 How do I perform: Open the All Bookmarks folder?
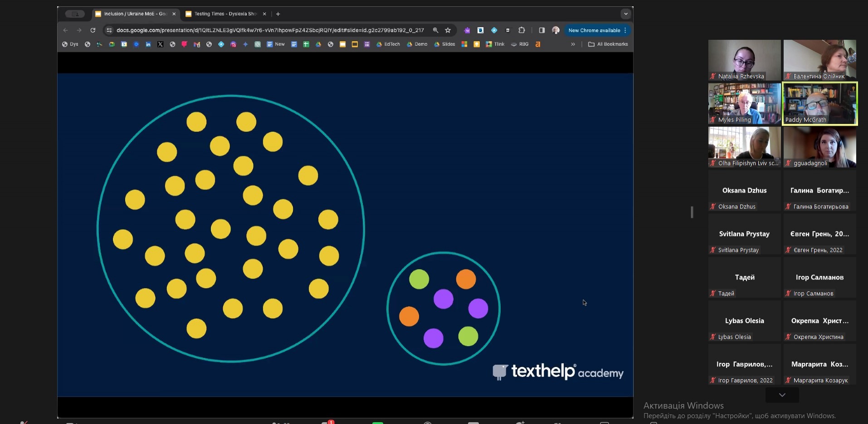[x=608, y=44]
